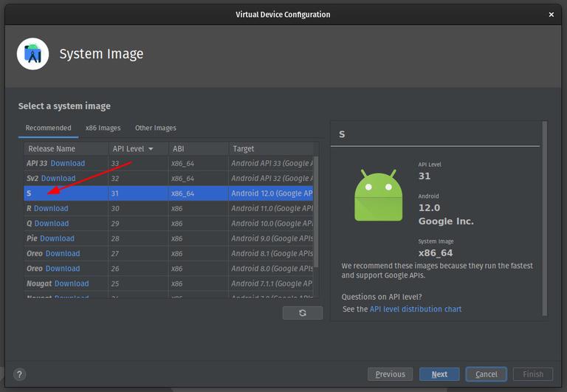Viewport: 567px width, 392px height.
Task: Close the Virtual Device Configuration dialog
Action: pos(551,15)
